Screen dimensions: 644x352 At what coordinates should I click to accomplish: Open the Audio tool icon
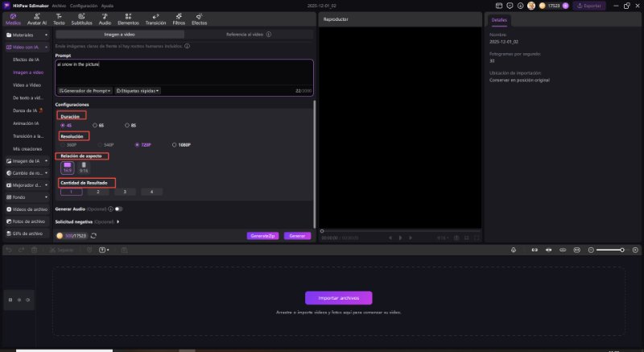105,19
